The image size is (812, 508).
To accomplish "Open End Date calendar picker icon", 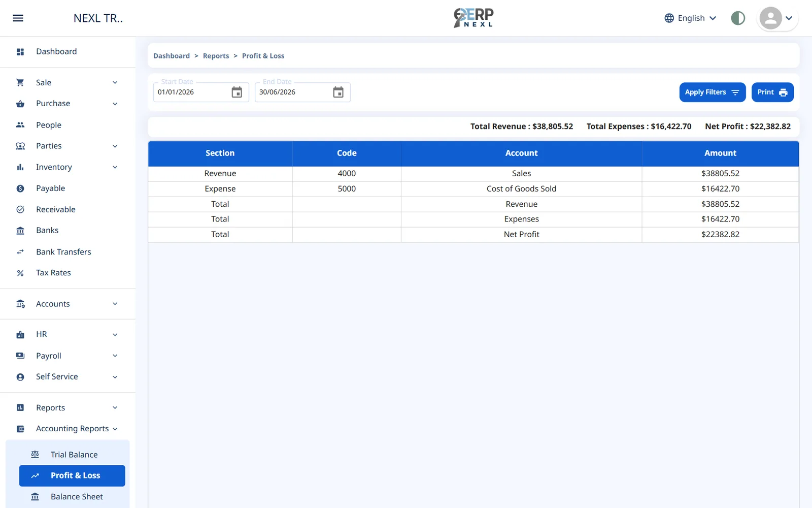I will tap(339, 92).
